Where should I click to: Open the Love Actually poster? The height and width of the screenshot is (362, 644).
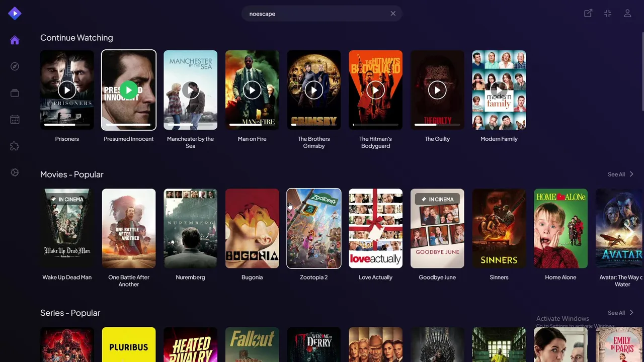point(375,228)
